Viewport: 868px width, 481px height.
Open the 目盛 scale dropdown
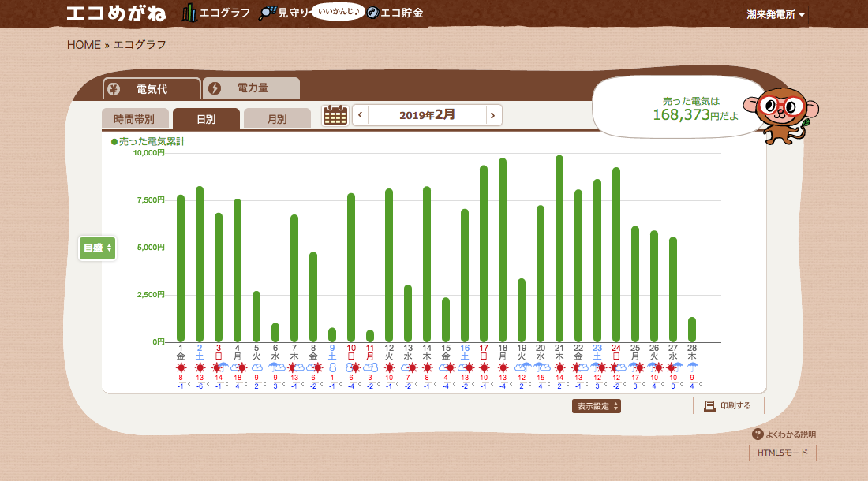(97, 248)
